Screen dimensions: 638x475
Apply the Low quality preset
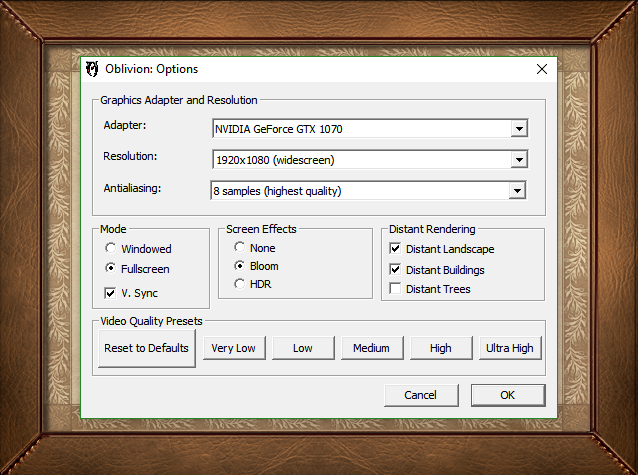pos(303,348)
